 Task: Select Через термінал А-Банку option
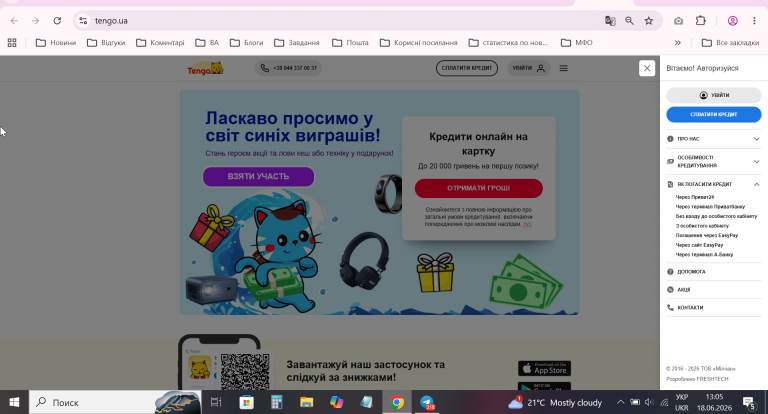pyautogui.click(x=704, y=255)
